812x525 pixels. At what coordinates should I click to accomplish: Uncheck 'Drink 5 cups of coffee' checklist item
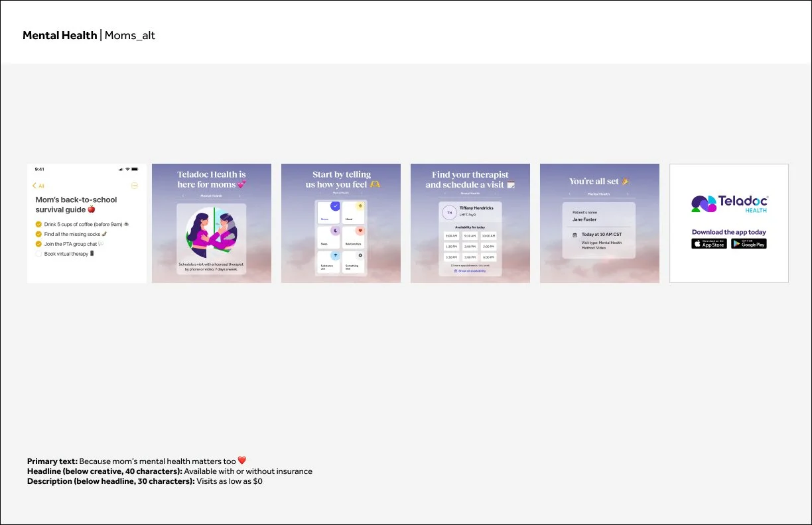(x=38, y=225)
